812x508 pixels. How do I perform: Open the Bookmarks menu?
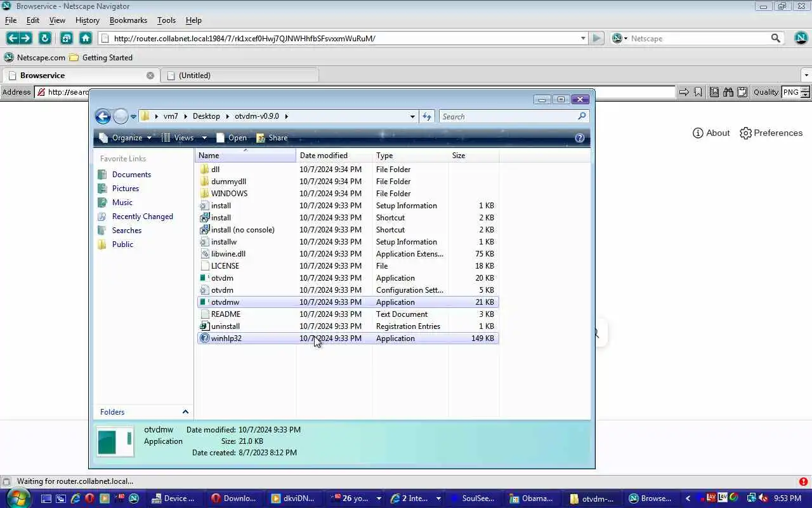point(128,20)
